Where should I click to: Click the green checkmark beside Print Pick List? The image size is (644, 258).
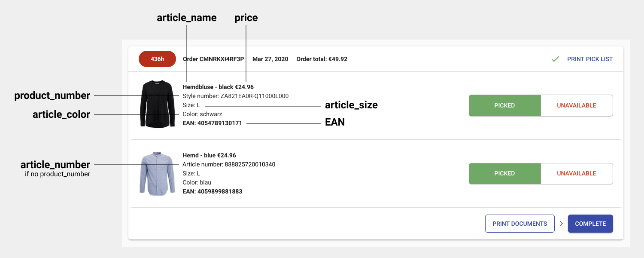(555, 59)
